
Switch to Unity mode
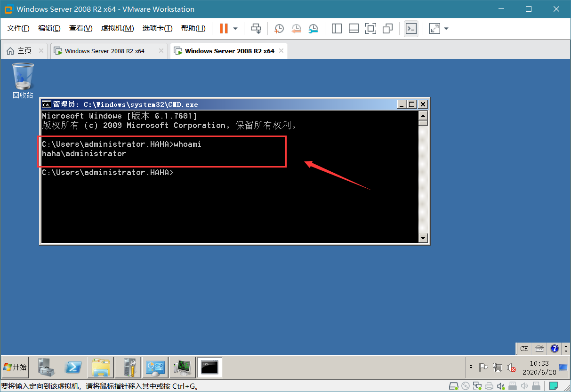387,29
